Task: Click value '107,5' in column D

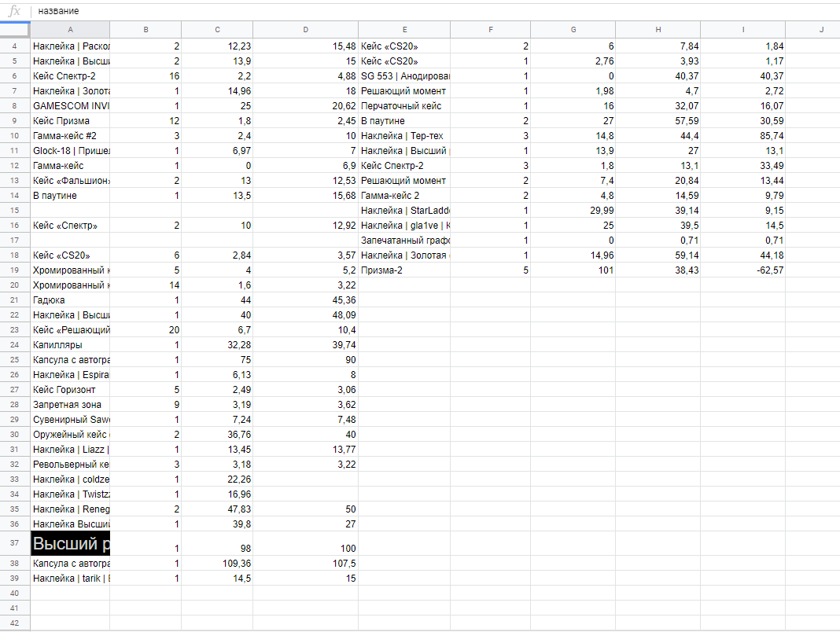Action: (x=344, y=564)
